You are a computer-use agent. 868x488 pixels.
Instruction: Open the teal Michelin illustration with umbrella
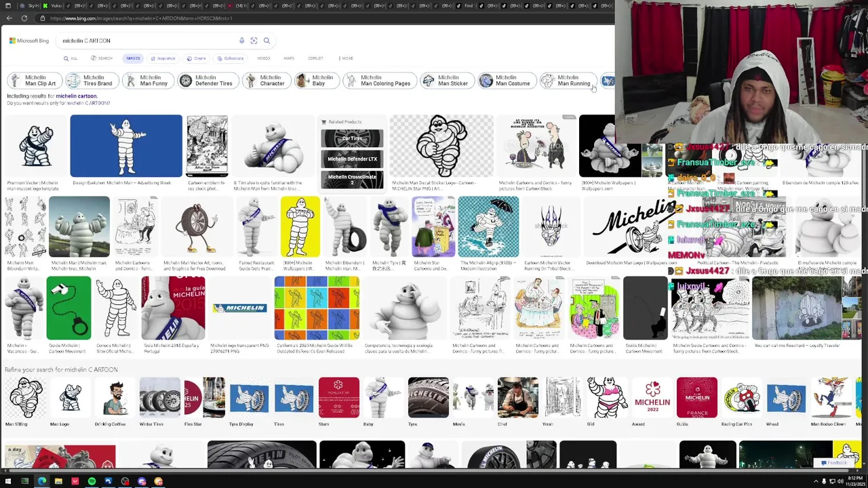488,227
